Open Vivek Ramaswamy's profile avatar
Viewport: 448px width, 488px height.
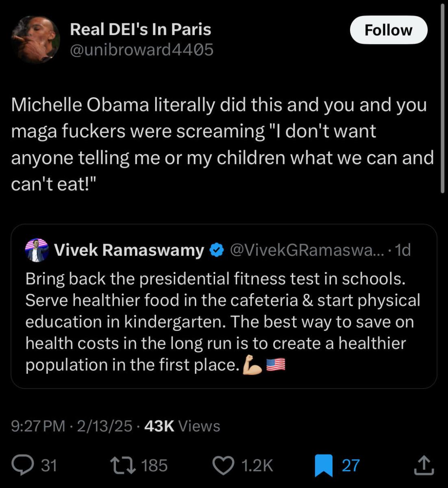(37, 251)
